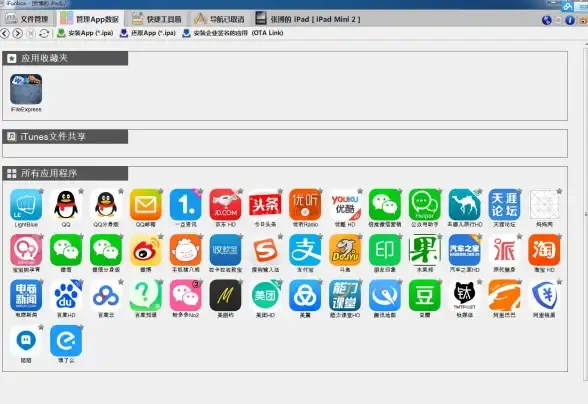Open the 斗鱼 (Douyu) app icon
The width and height of the screenshot is (588, 404).
pyautogui.click(x=345, y=250)
